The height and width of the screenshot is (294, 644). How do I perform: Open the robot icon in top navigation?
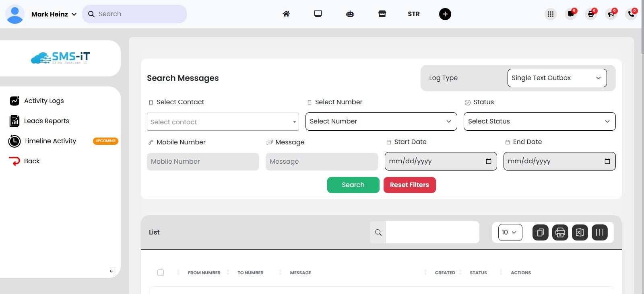point(350,14)
